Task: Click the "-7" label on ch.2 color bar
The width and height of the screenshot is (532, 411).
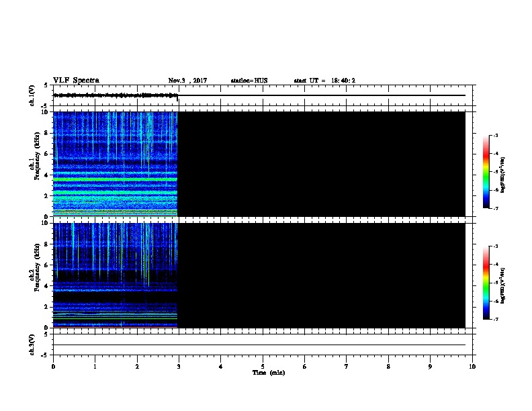Action: coord(495,319)
